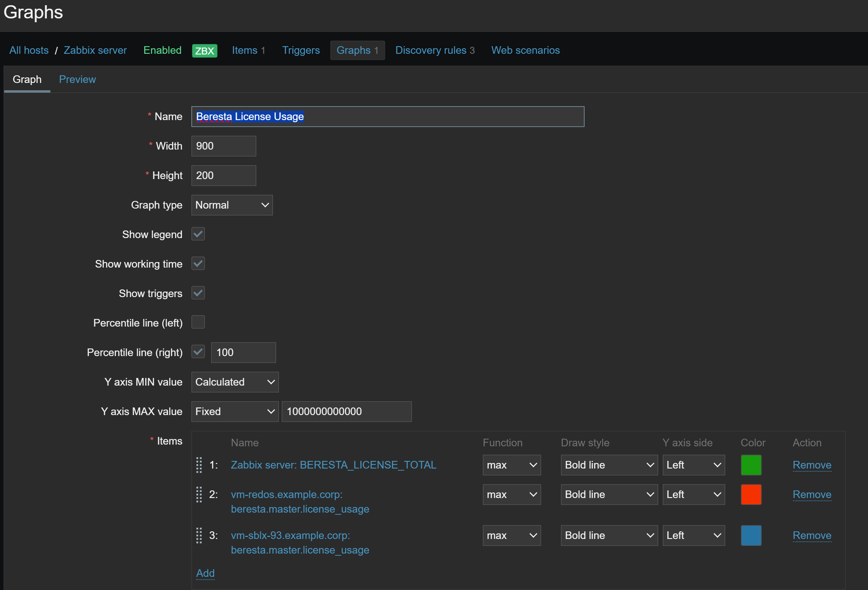
Task: Click the ZBX availability badge
Action: click(x=204, y=50)
